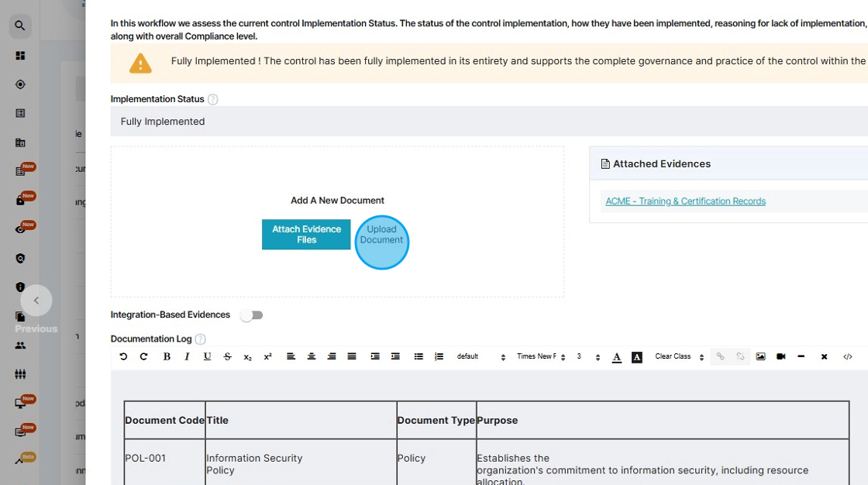Click the 'Attached Evidences' panel heading

(662, 164)
